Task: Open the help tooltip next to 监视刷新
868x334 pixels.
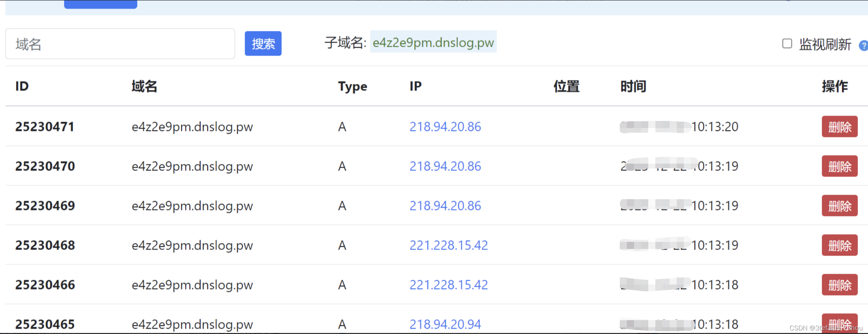Action: 864,46
